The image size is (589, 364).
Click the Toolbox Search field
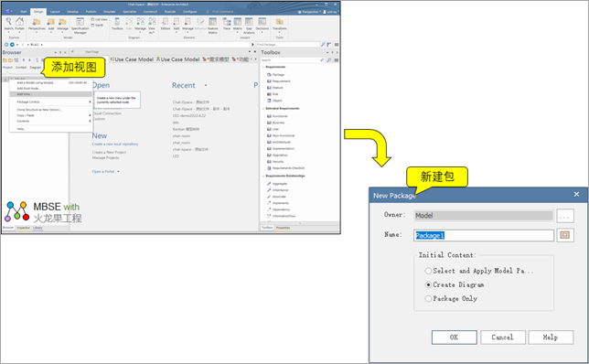point(290,60)
